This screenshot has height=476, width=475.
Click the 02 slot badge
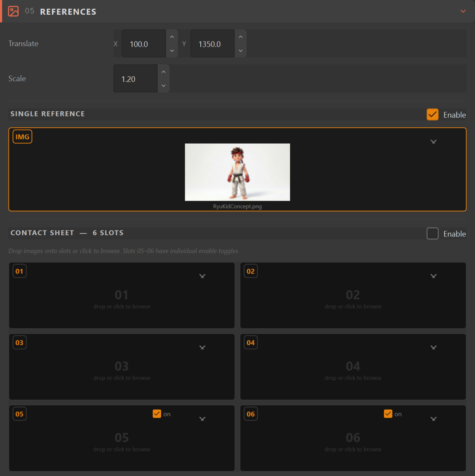(250, 271)
